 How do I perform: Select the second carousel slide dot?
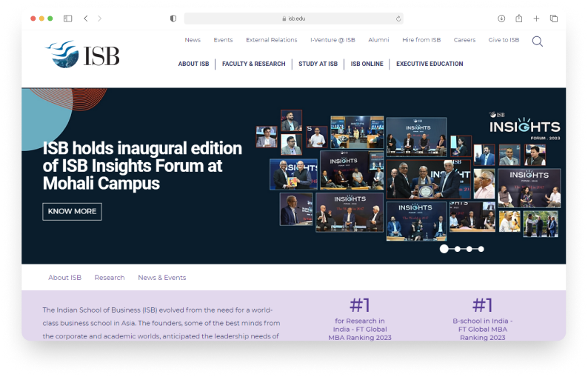(x=457, y=249)
